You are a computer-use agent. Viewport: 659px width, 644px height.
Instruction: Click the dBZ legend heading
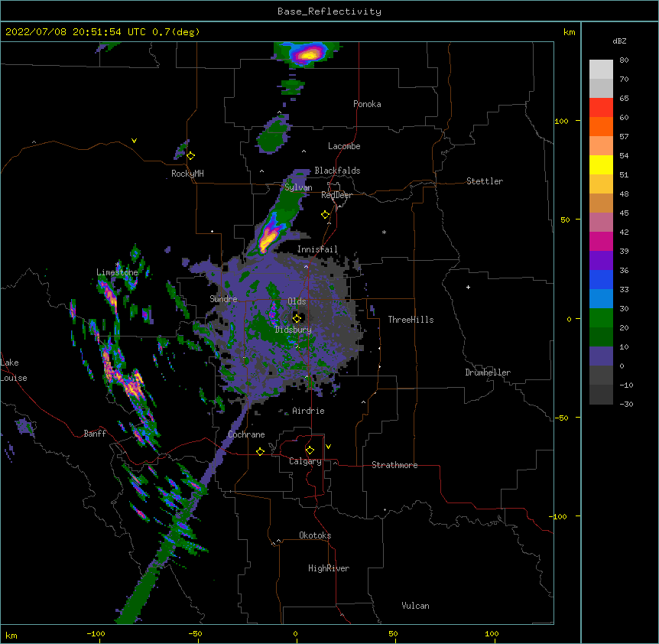[619, 41]
